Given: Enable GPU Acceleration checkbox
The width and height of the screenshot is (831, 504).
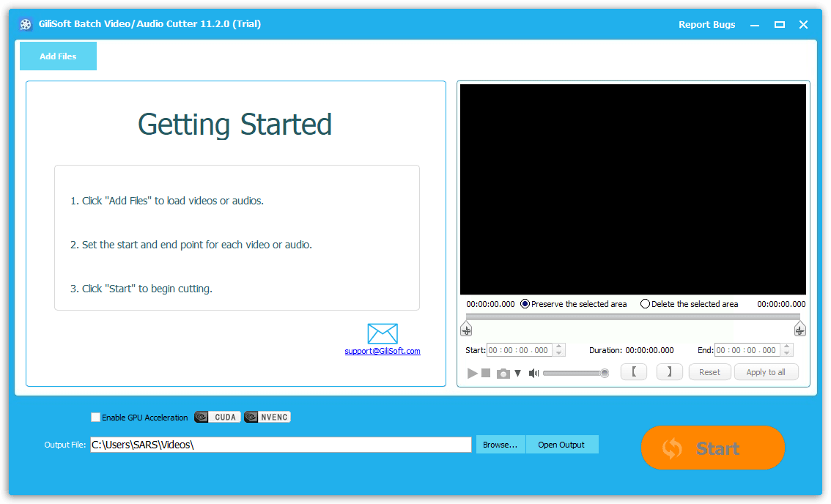Looking at the screenshot, I should click(x=96, y=418).
